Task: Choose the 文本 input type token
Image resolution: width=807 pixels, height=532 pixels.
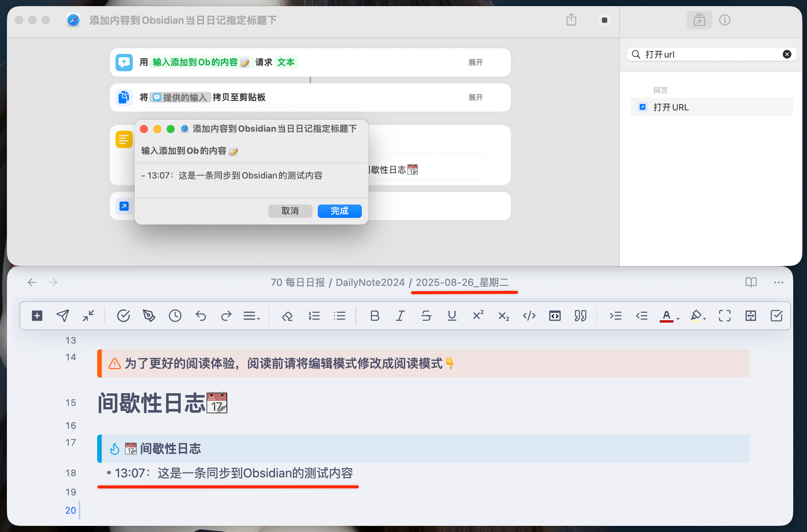Action: [286, 62]
